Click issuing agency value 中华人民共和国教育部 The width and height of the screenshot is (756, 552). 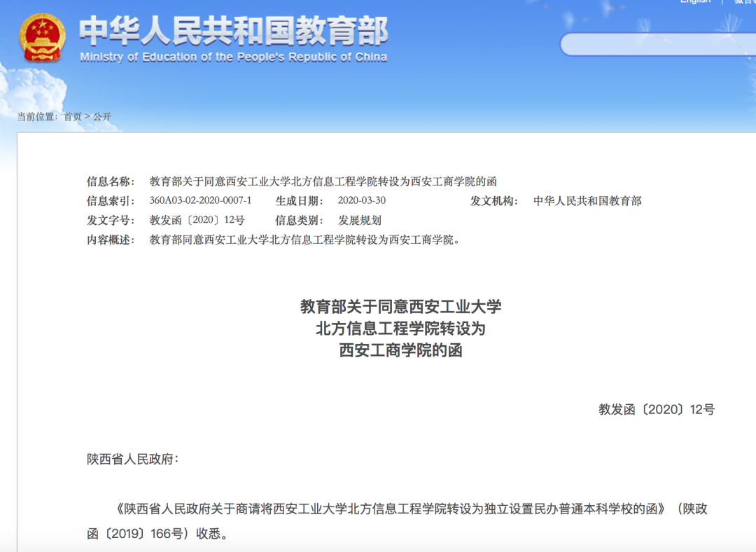pyautogui.click(x=587, y=201)
